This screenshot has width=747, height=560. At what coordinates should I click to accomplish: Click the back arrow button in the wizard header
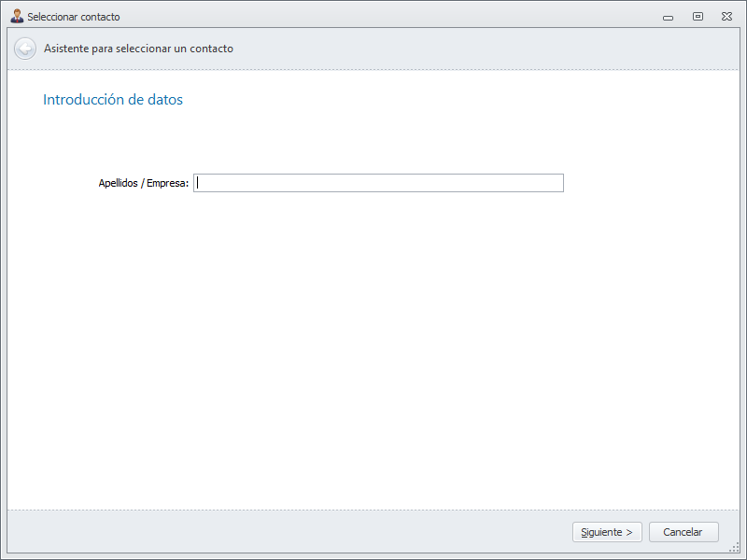(x=25, y=49)
